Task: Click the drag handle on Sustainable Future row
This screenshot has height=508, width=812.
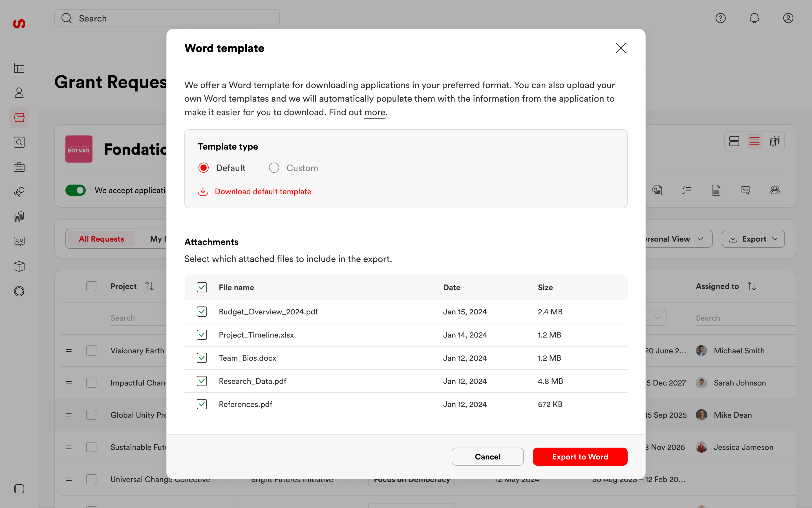Action: [x=69, y=447]
